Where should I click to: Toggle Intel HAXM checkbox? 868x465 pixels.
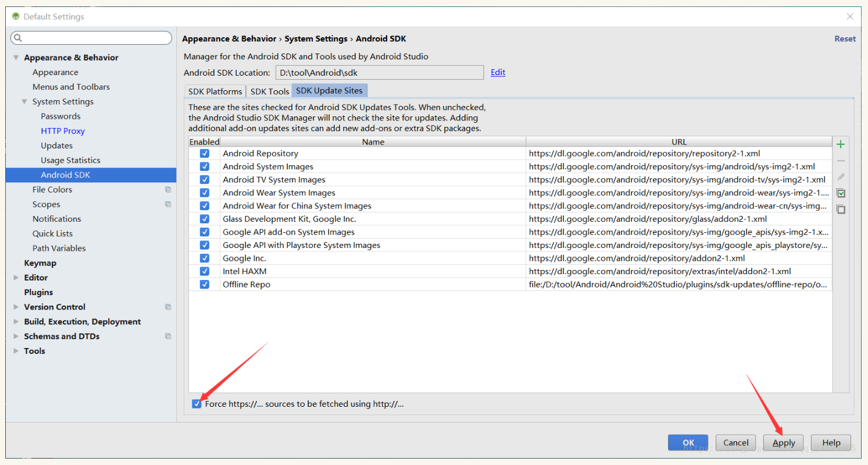205,271
